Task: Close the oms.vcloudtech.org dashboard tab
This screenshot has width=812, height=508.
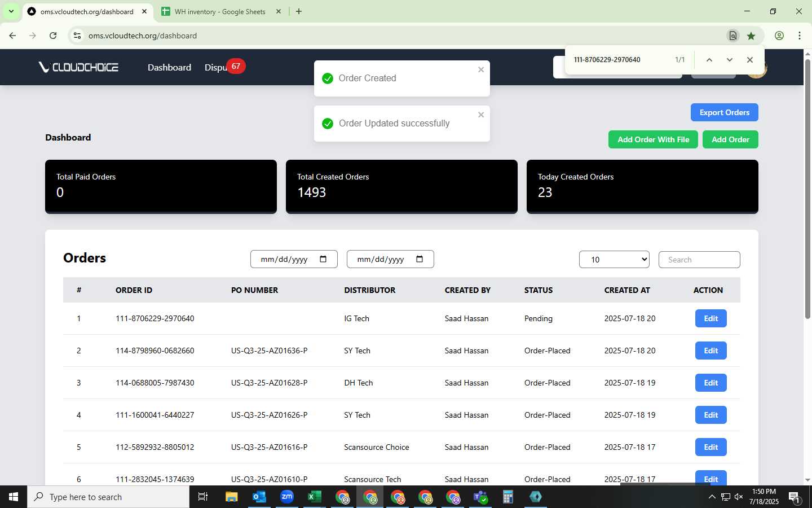Action: 144,11
